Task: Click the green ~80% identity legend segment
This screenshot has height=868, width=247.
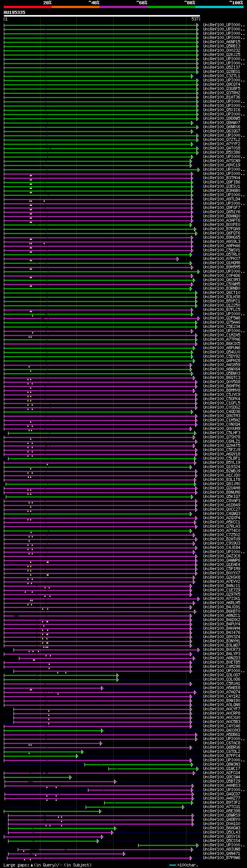Action: (171, 7)
